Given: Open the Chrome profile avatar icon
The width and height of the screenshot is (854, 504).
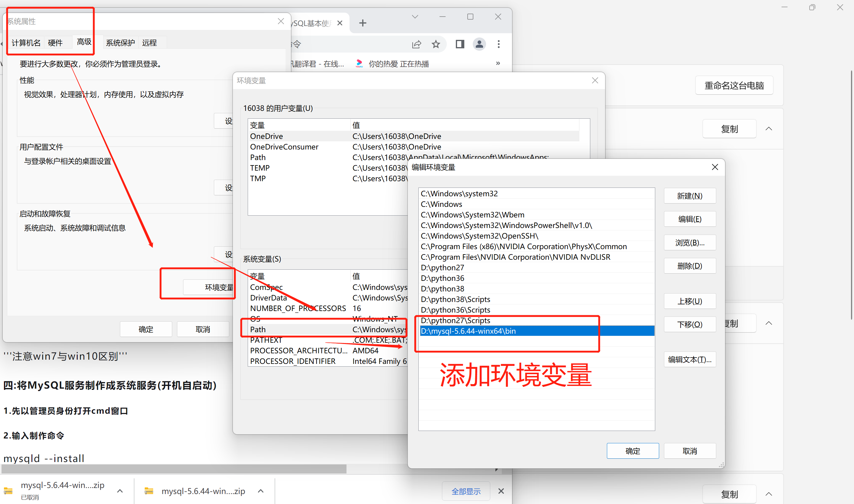Looking at the screenshot, I should click(479, 44).
